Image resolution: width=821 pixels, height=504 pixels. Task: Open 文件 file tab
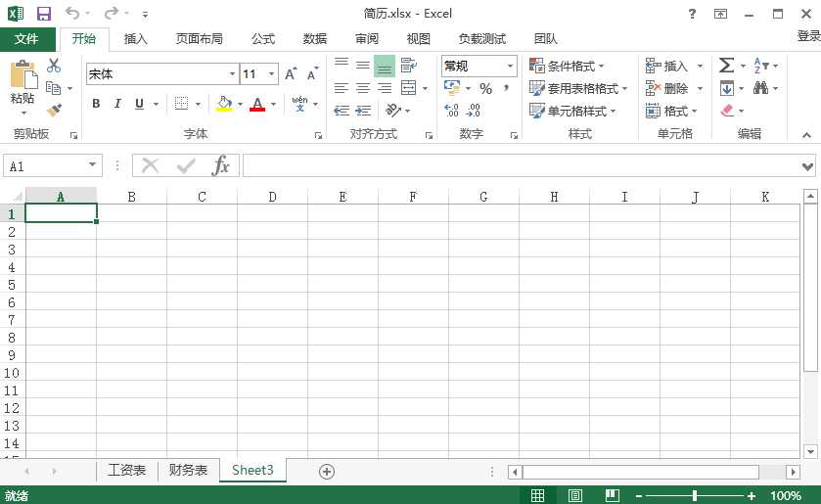26,39
